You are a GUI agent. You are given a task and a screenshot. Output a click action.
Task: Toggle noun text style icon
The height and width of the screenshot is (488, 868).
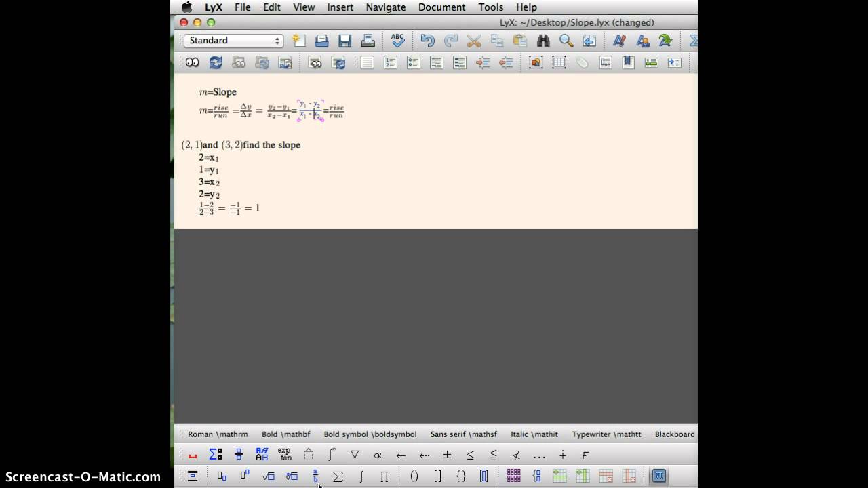tap(642, 41)
